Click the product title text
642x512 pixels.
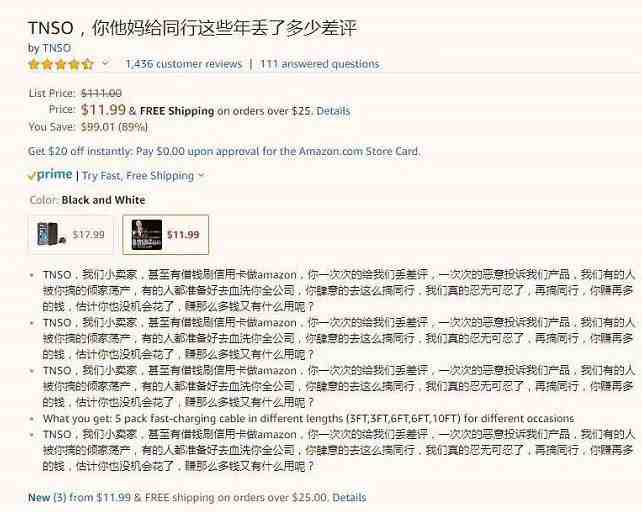[x=192, y=28]
